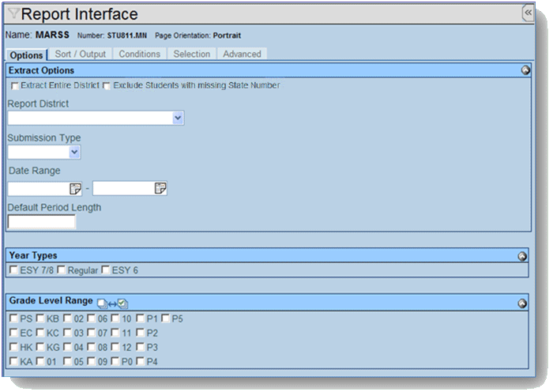Viewport: 553px width, 392px height.
Task: Open the Report District dropdown
Action: pos(178,118)
